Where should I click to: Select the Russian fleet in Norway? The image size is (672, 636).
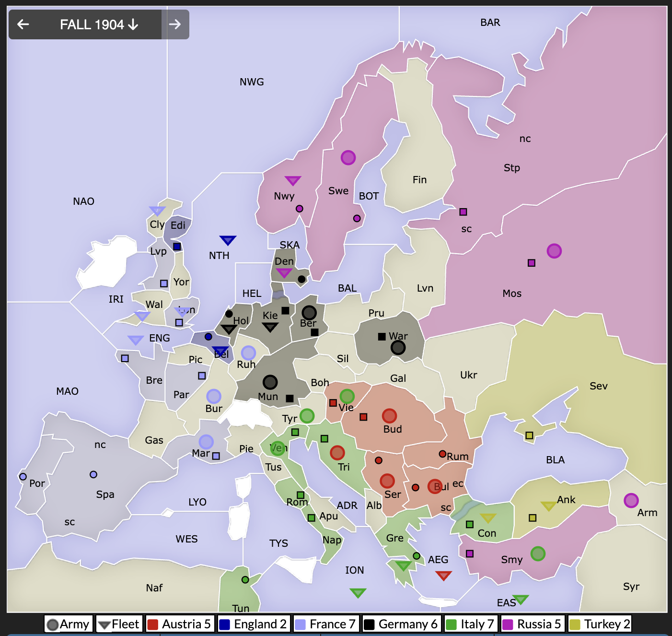pos(292,180)
